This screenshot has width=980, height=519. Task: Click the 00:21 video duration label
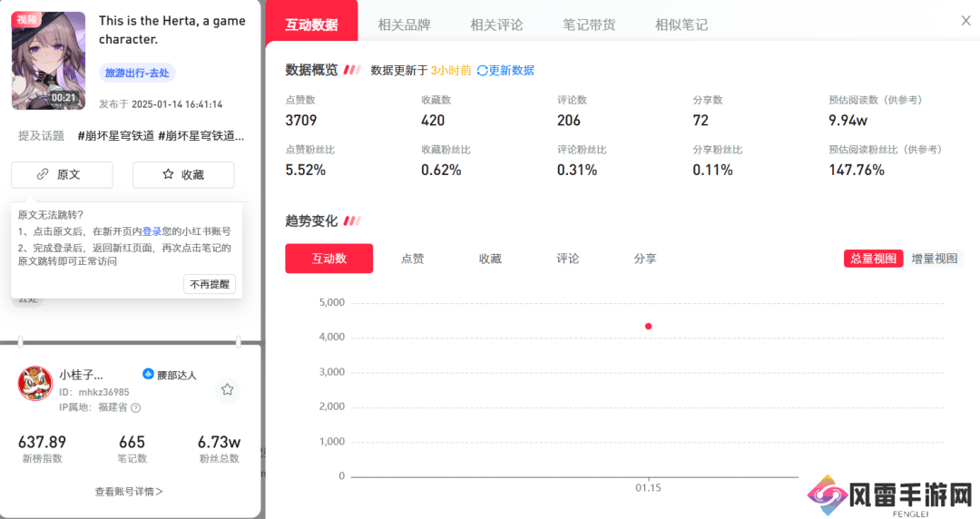64,98
